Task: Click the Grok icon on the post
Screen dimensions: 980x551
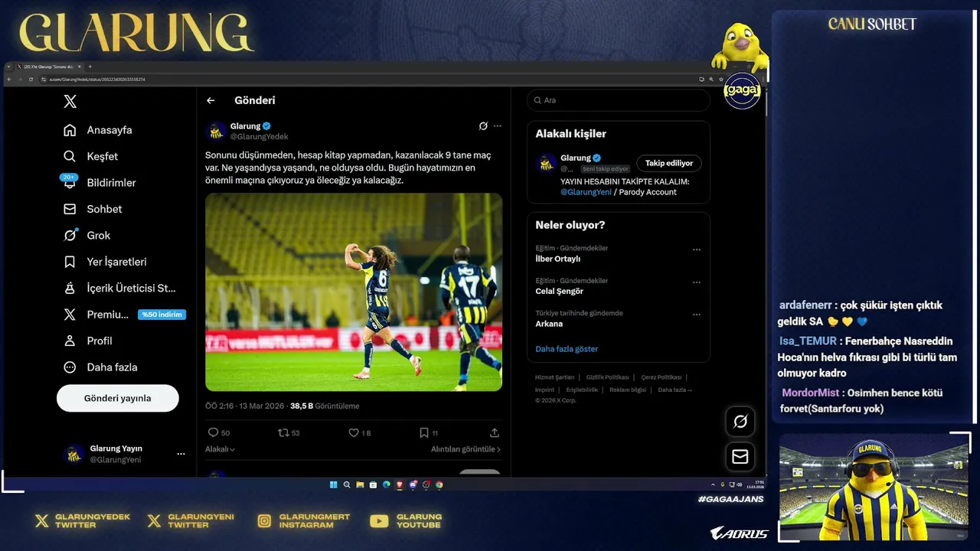Action: [483, 126]
